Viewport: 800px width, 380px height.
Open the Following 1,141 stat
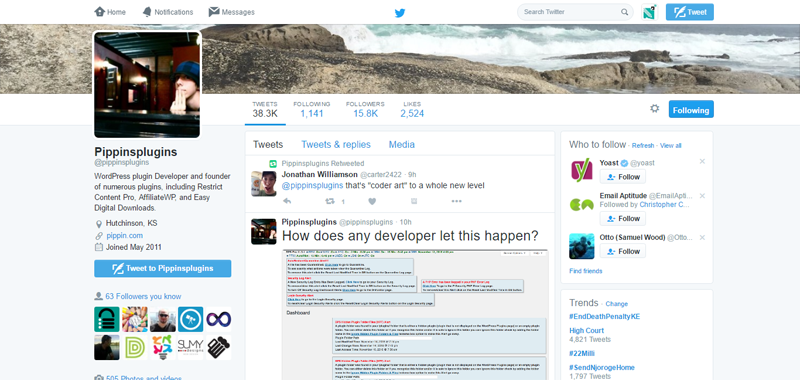pos(312,109)
